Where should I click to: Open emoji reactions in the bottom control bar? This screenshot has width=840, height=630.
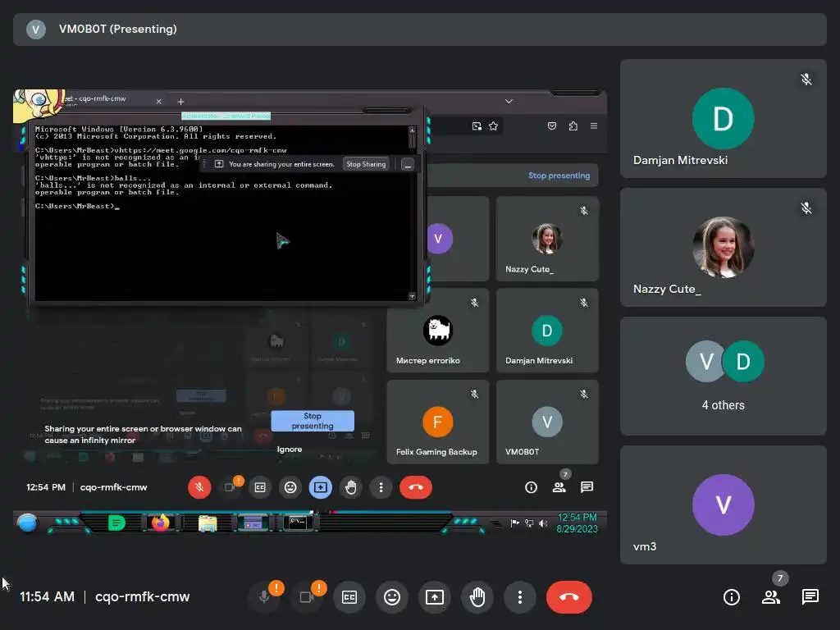point(392,597)
